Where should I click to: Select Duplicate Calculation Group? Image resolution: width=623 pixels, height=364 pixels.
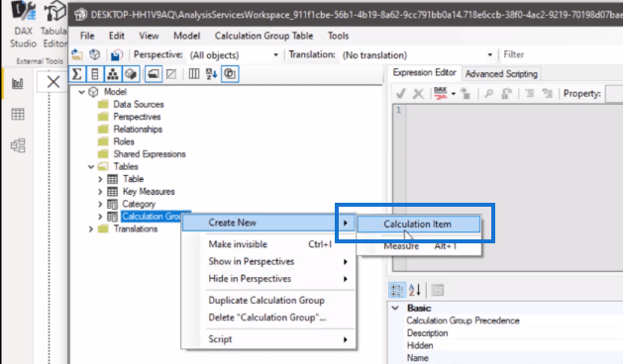(x=268, y=301)
